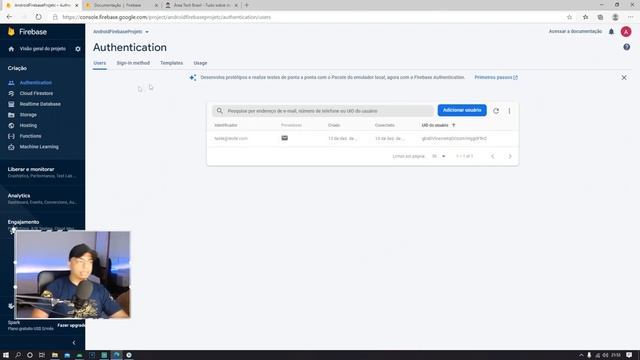This screenshot has height=360, width=640.
Task: Open the Windows notification center
Action: [x=629, y=355]
